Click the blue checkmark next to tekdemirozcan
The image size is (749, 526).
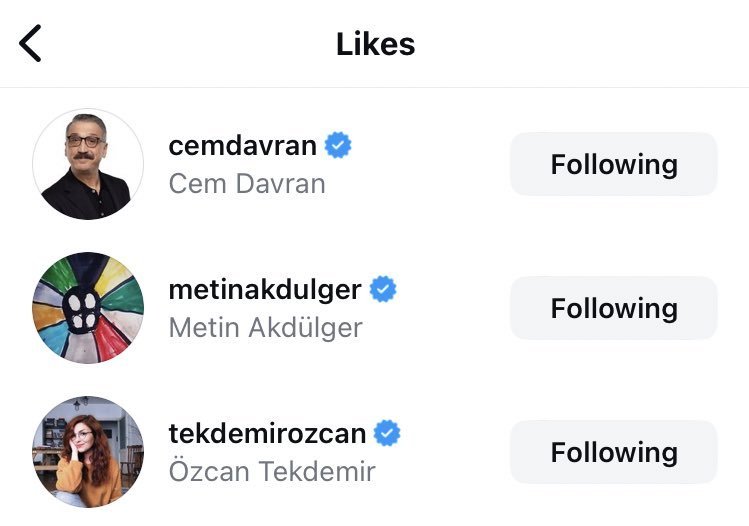click(x=387, y=434)
